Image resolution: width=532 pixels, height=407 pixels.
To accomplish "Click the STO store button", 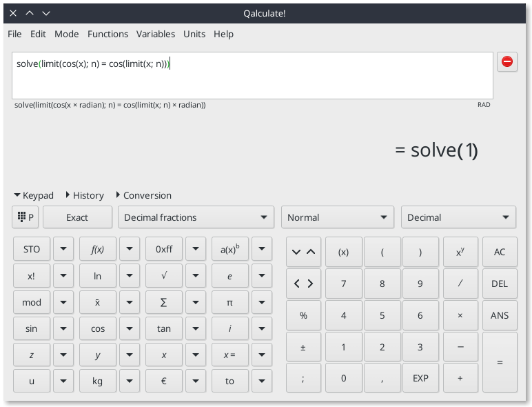I will pyautogui.click(x=32, y=249).
